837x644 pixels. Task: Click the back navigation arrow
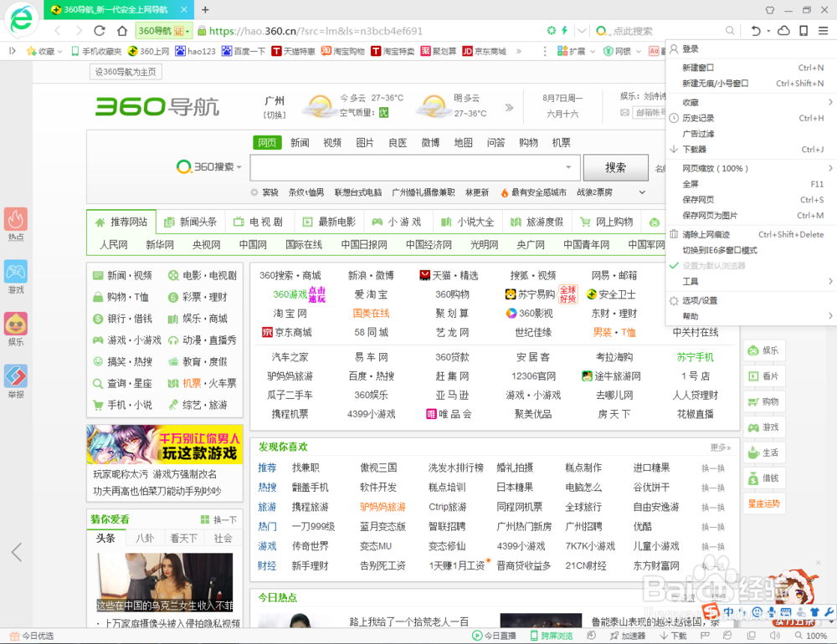point(59,30)
